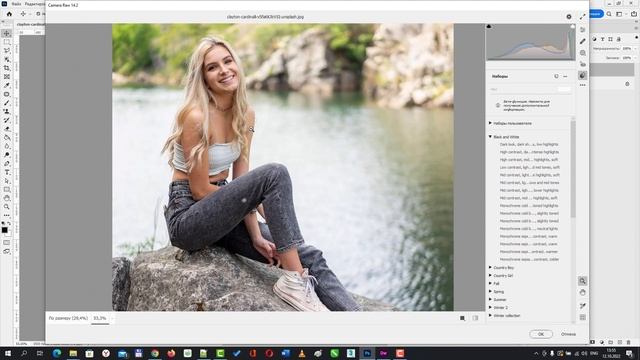This screenshot has width=640, height=360.
Task: Toggle the Camera Raw color sampler overlay tool
Action: pos(582,306)
